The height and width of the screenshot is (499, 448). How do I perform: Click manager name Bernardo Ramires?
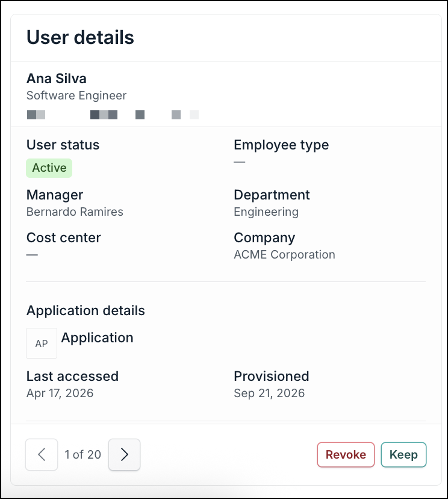pyautogui.click(x=75, y=212)
